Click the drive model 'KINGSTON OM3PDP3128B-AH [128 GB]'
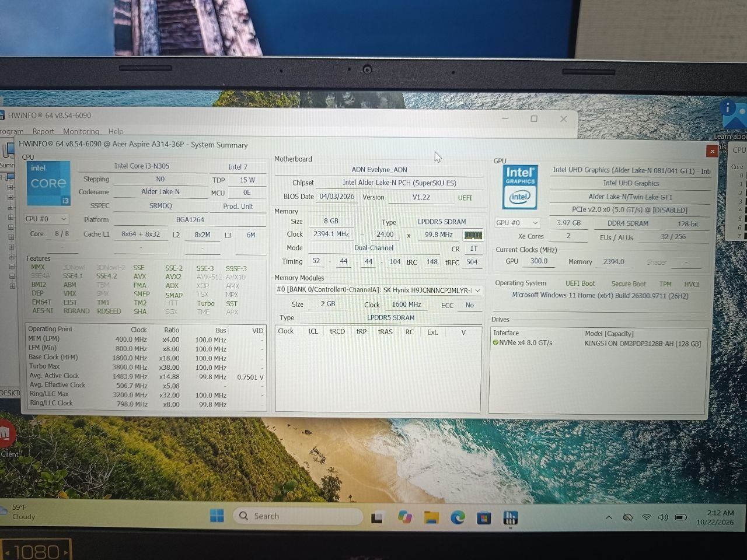The image size is (747, 560). (x=643, y=344)
